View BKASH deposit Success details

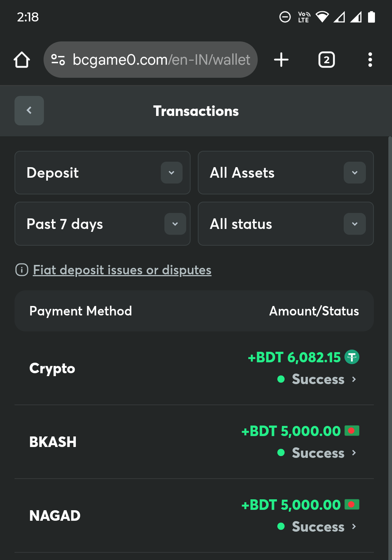coord(318,453)
